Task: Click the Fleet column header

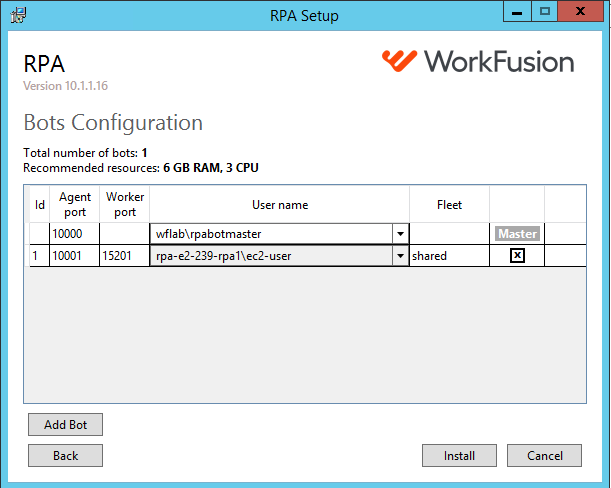Action: (x=449, y=205)
